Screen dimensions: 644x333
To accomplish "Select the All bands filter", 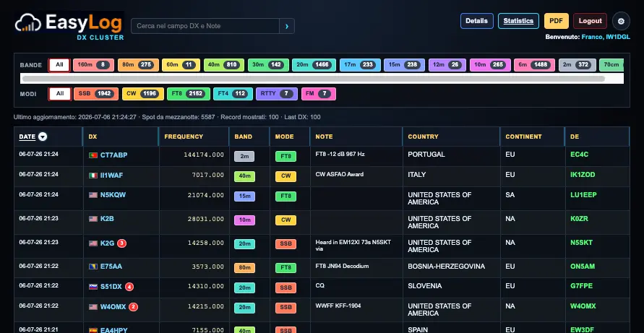I will [x=59, y=65].
